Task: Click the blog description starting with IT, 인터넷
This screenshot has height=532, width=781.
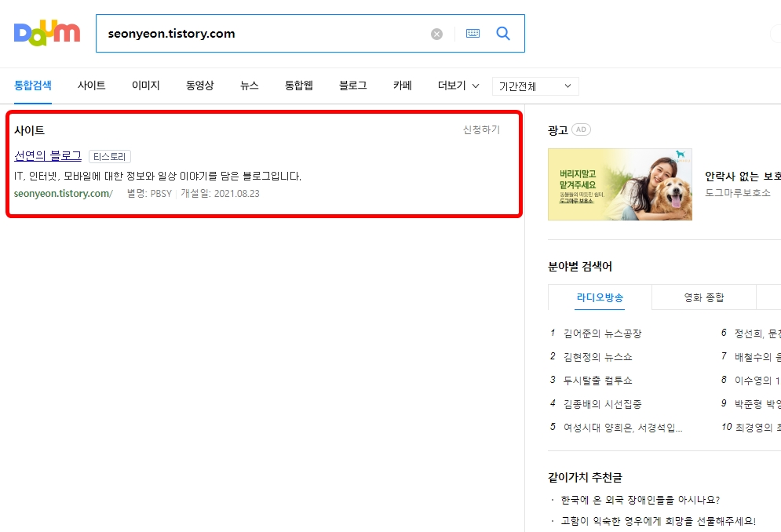Action: (x=158, y=176)
